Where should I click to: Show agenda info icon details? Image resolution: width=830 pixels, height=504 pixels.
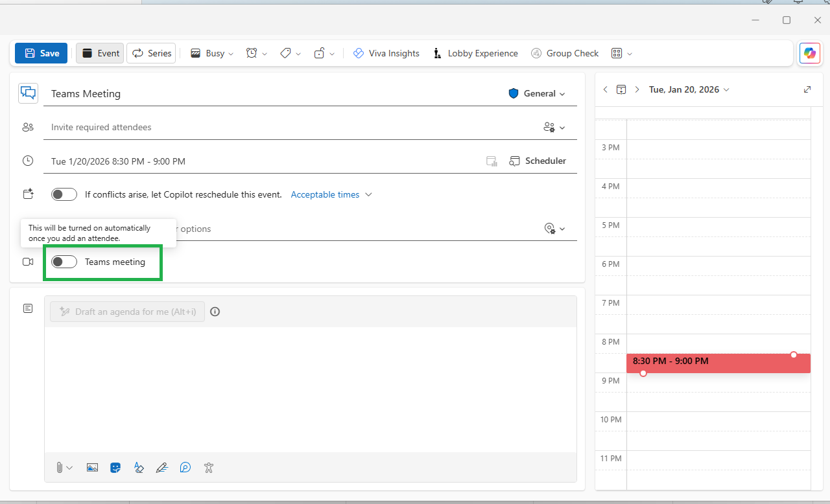tap(215, 312)
